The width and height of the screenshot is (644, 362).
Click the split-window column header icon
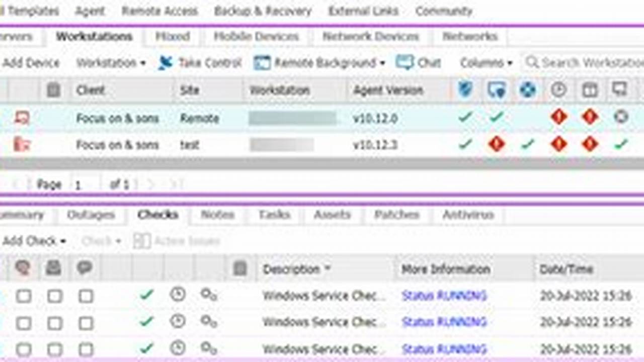pos(590,90)
